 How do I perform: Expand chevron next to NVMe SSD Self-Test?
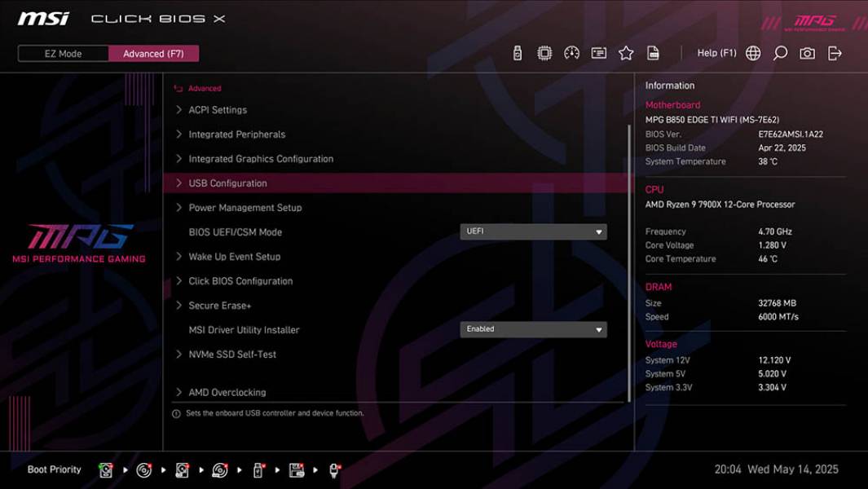(x=178, y=355)
